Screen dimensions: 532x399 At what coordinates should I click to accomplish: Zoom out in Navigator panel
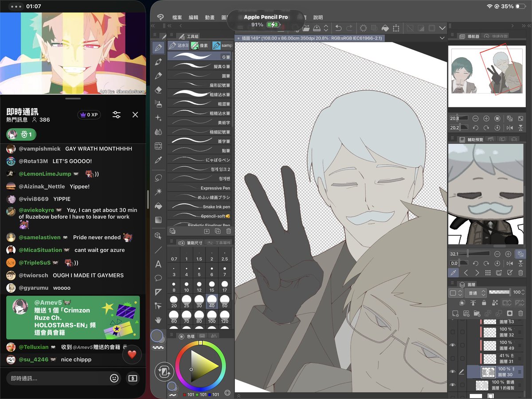point(475,119)
